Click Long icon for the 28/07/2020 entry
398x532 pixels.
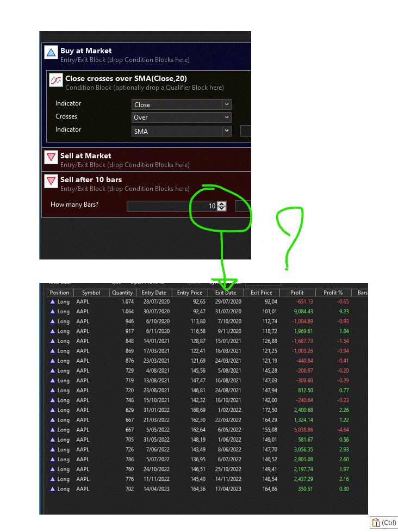(53, 301)
